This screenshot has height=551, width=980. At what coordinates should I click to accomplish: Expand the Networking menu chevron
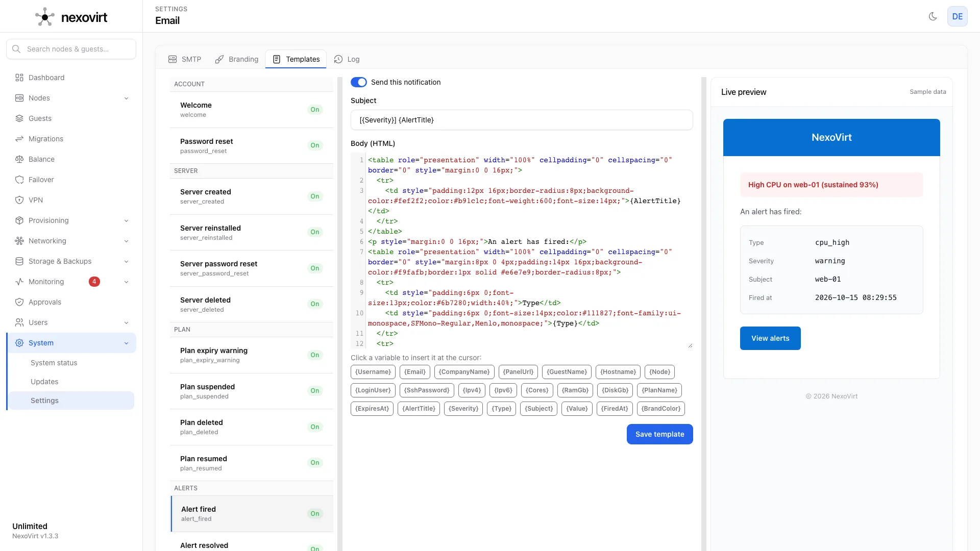pos(126,241)
